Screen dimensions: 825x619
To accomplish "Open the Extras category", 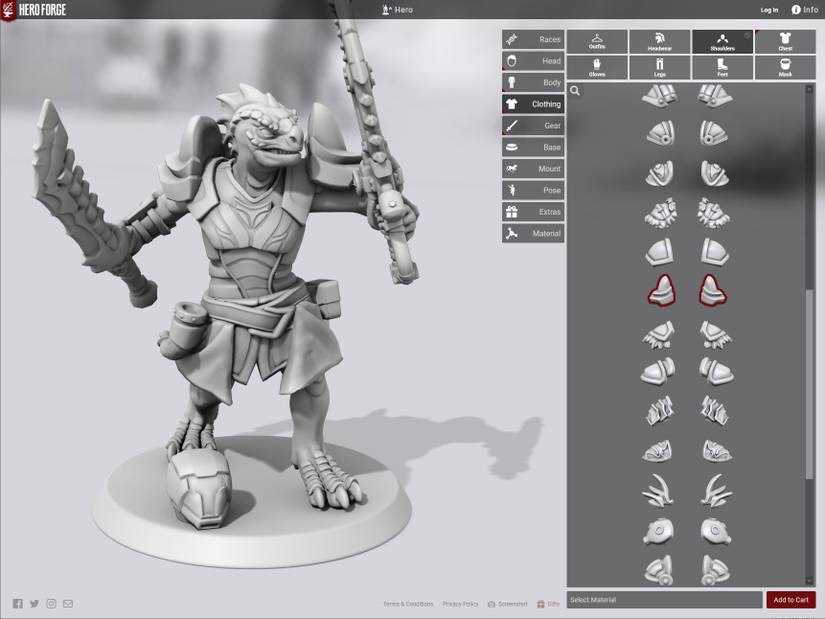I will tap(533, 212).
